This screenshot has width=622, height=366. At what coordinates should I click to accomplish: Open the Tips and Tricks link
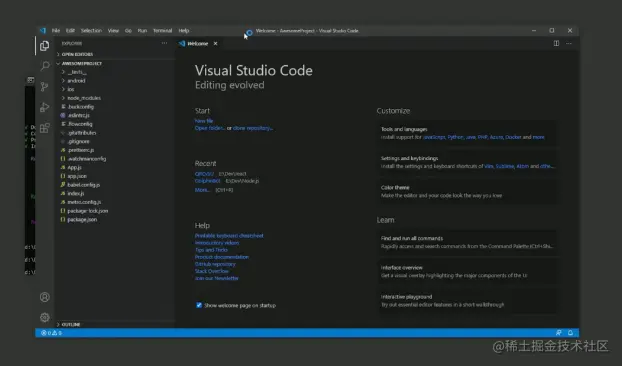(211, 250)
